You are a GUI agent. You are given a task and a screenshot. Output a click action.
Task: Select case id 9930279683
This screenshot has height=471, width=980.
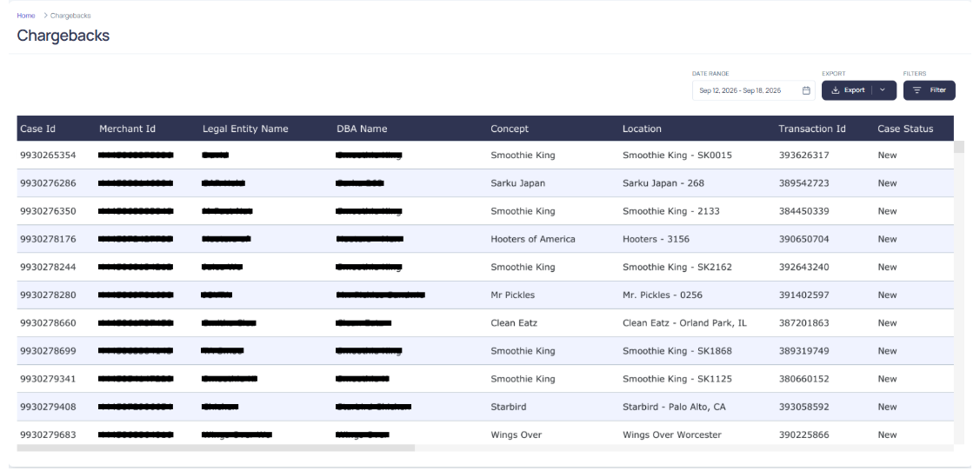tap(48, 435)
